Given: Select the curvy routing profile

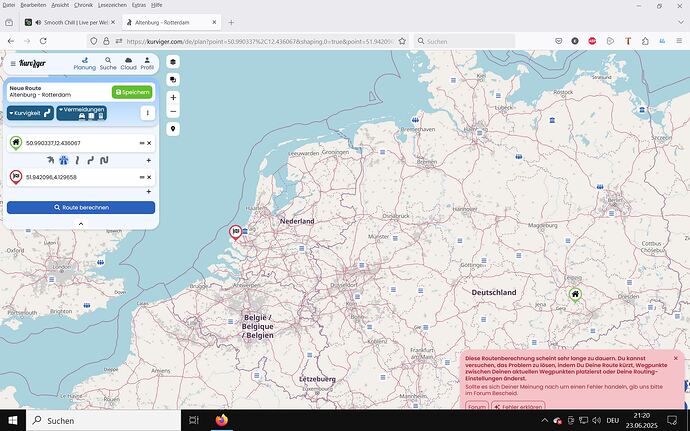Looking at the screenshot, I should click(x=91, y=160).
